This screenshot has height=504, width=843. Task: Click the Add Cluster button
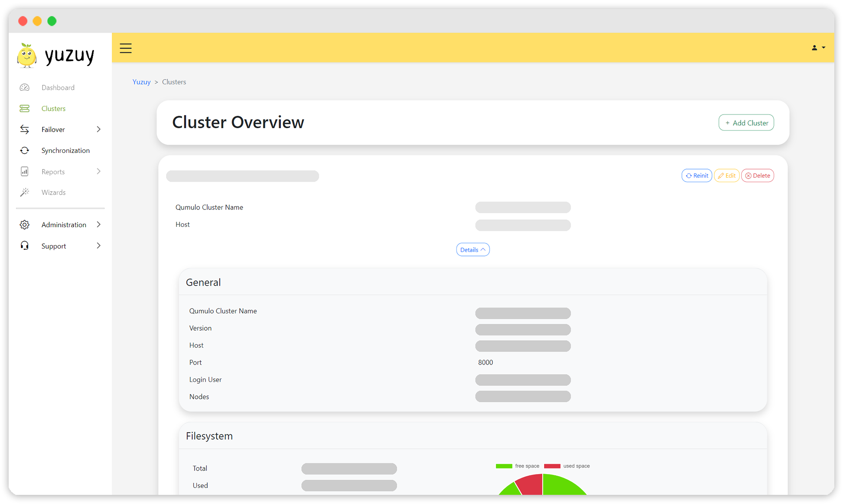click(746, 123)
